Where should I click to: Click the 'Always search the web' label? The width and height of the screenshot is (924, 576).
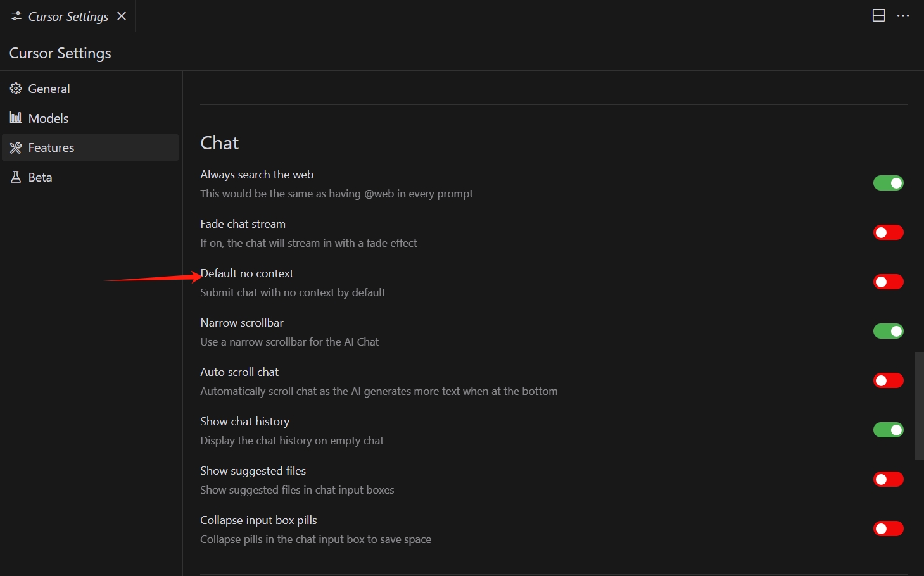[x=257, y=175]
